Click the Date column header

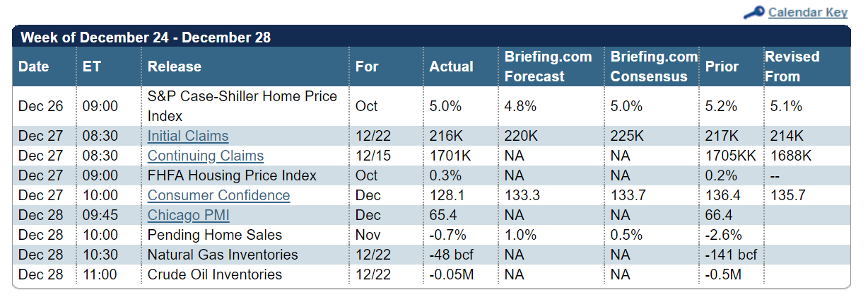point(34,66)
